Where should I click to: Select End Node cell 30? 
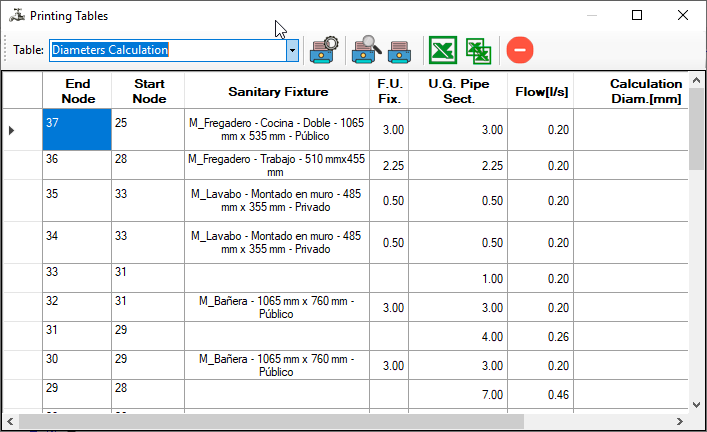(x=77, y=365)
